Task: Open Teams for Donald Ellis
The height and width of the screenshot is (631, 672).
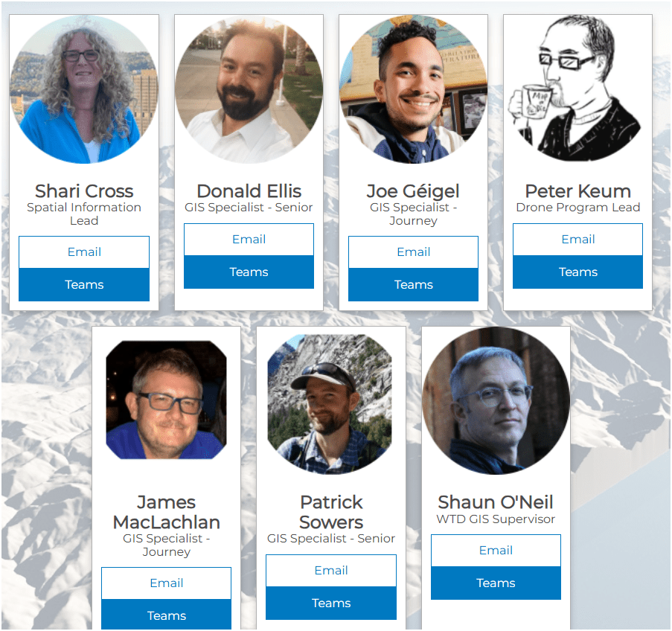Action: pos(249,272)
